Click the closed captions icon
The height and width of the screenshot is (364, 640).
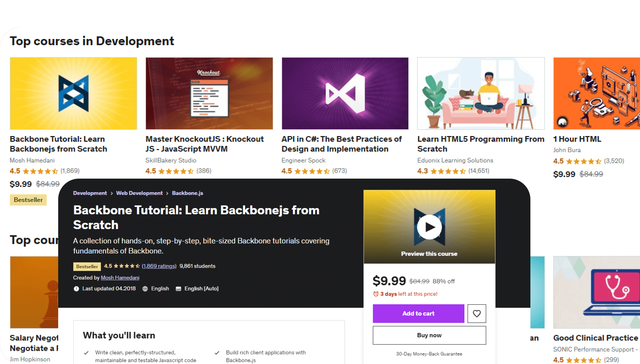click(x=178, y=289)
